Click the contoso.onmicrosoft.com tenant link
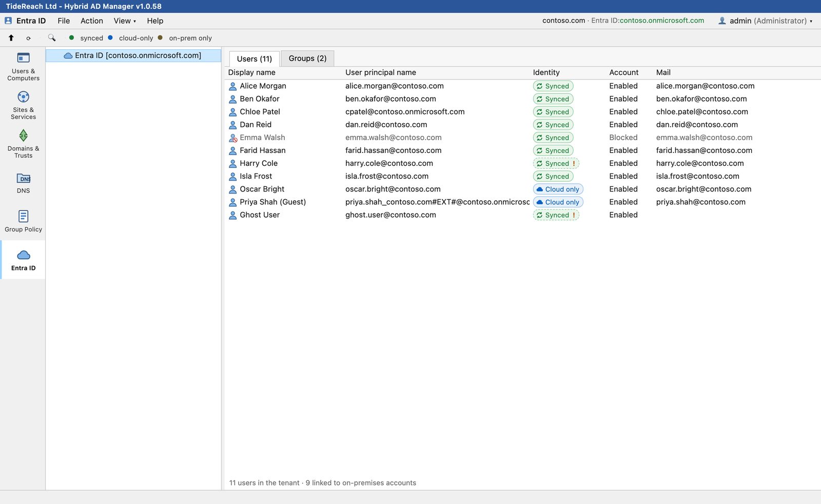 coord(662,21)
